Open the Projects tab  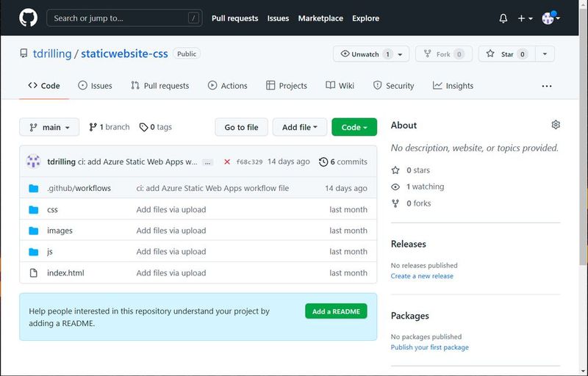(287, 86)
